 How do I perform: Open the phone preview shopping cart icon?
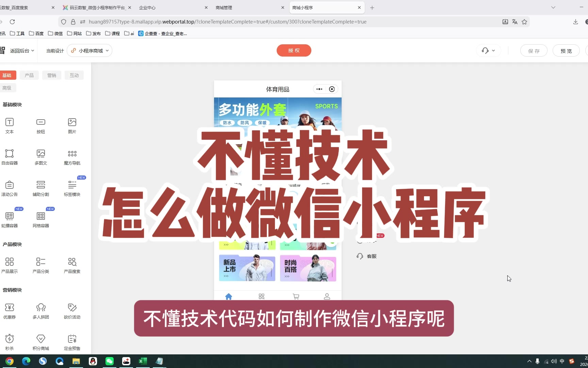[x=296, y=296]
